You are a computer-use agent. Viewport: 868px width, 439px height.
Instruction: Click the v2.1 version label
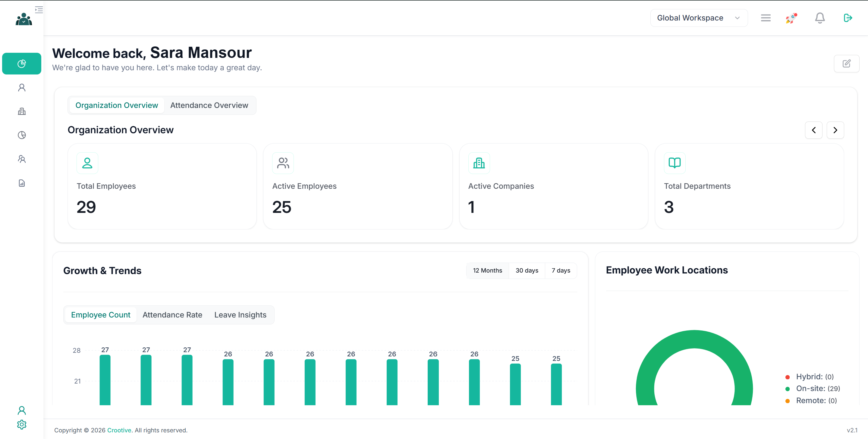852,430
